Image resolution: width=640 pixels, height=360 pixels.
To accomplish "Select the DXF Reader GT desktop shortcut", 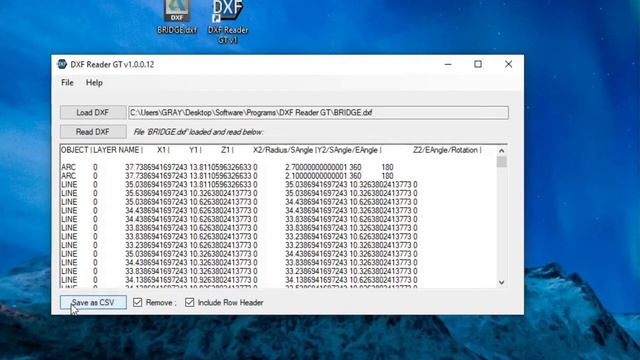I will coord(228,21).
